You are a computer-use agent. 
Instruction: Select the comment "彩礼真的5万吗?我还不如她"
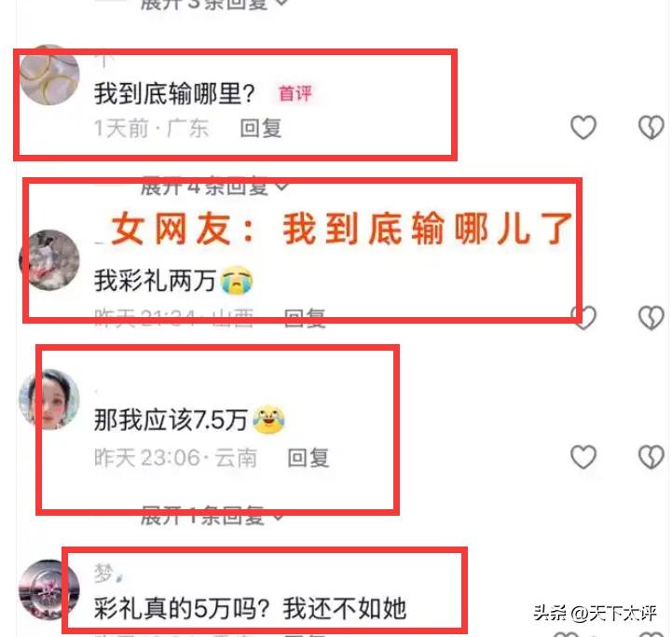pyautogui.click(x=250, y=608)
